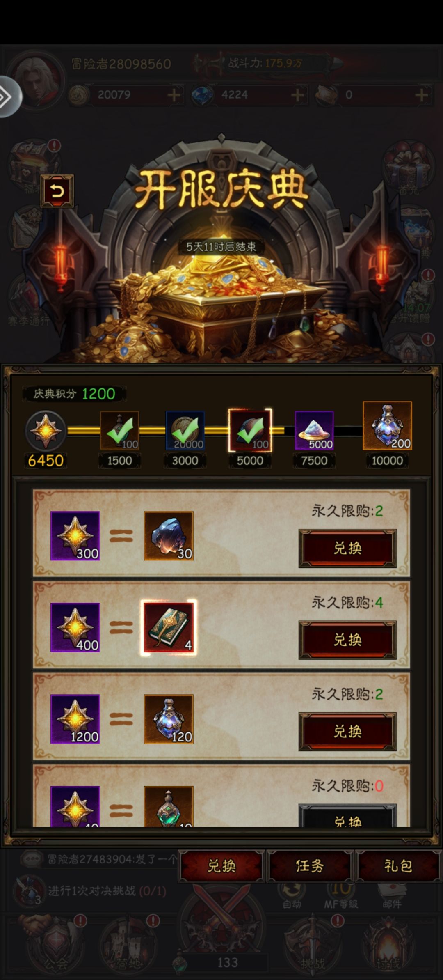443x980 pixels.
Task: Switch to the 任务 tab
Action: click(310, 866)
